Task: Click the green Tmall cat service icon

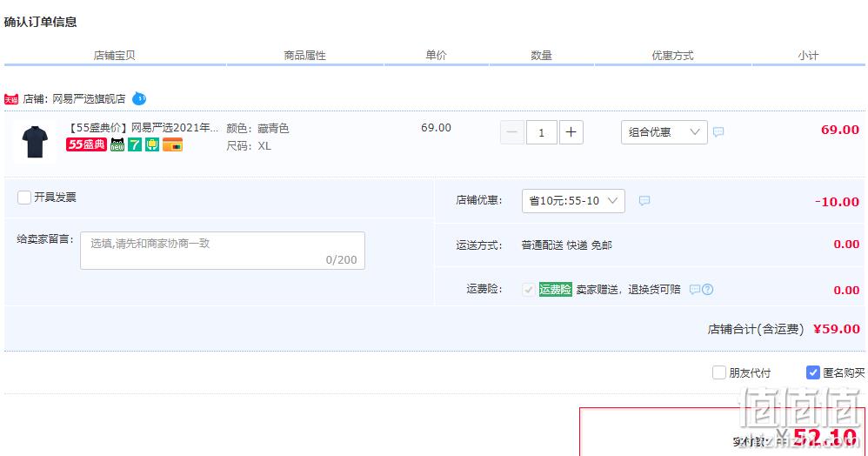Action: coord(117,144)
